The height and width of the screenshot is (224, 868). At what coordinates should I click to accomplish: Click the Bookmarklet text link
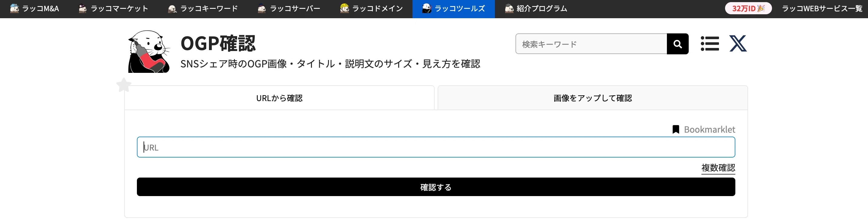(709, 129)
